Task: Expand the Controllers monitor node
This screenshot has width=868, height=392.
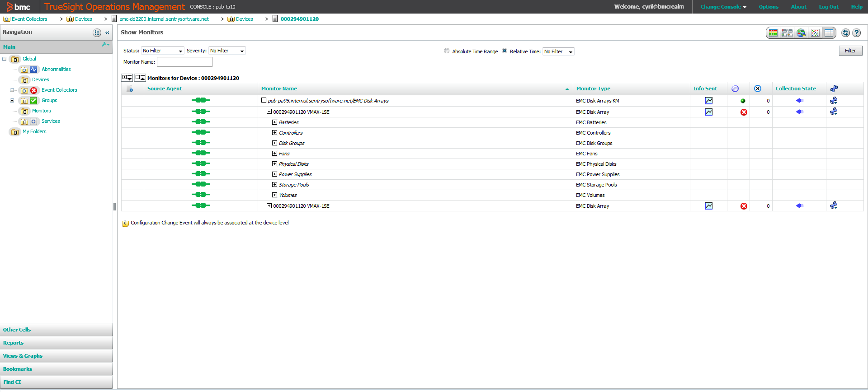Action: 274,132
